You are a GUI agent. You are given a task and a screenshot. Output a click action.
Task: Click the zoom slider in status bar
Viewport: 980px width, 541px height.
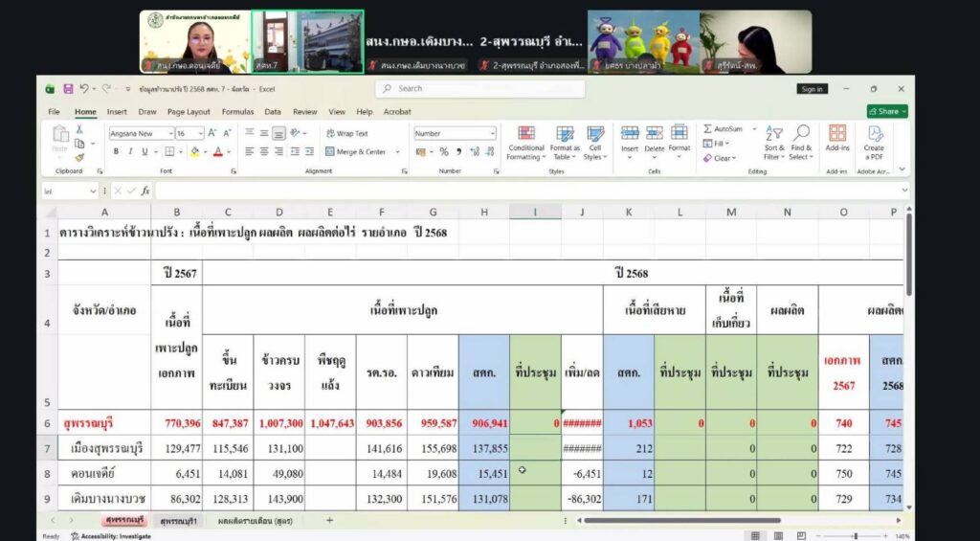(x=855, y=536)
